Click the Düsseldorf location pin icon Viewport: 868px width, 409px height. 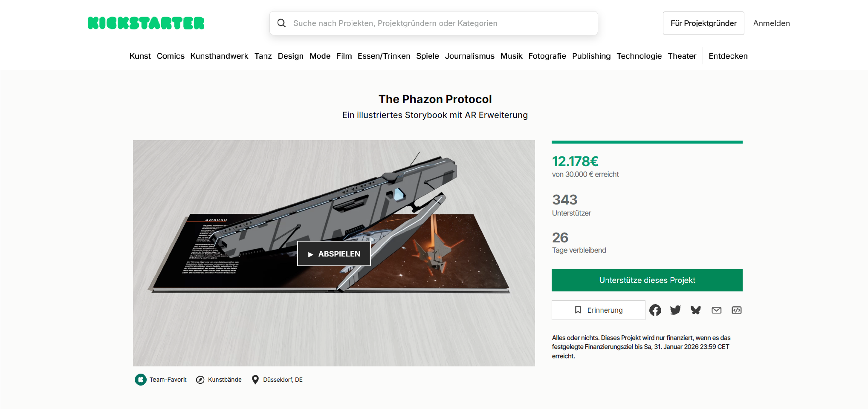tap(255, 380)
